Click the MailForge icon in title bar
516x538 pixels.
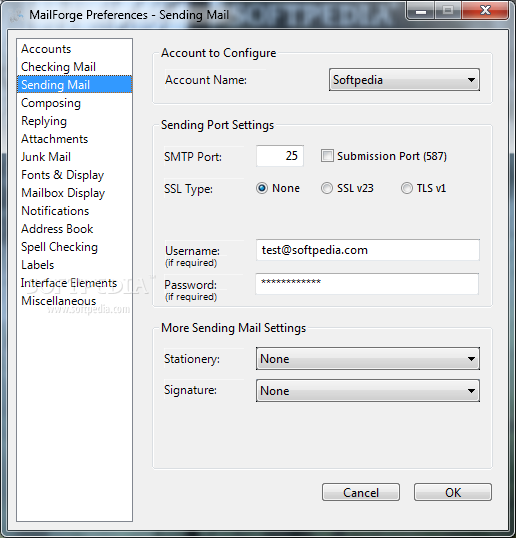click(x=17, y=15)
